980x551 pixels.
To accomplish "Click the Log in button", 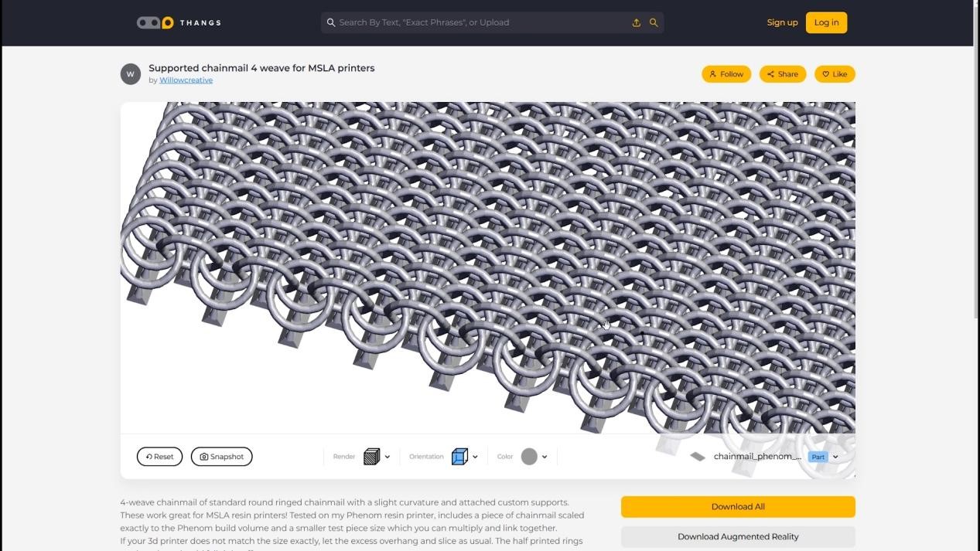I will [826, 22].
